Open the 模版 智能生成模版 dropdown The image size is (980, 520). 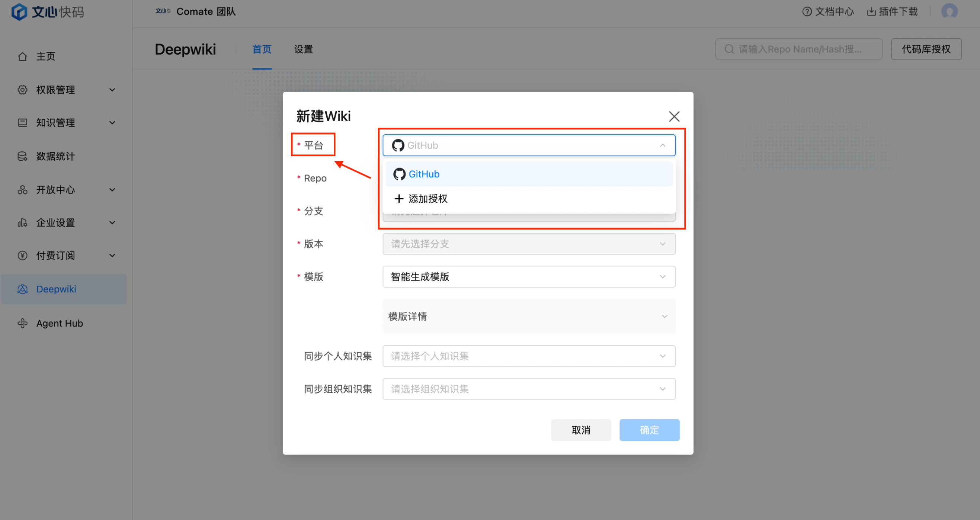point(529,276)
